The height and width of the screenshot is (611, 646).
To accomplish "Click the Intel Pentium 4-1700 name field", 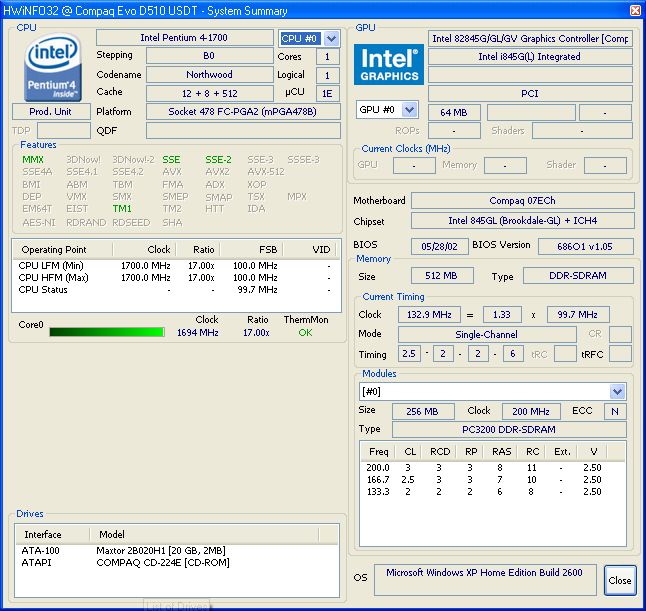I will [x=185, y=38].
